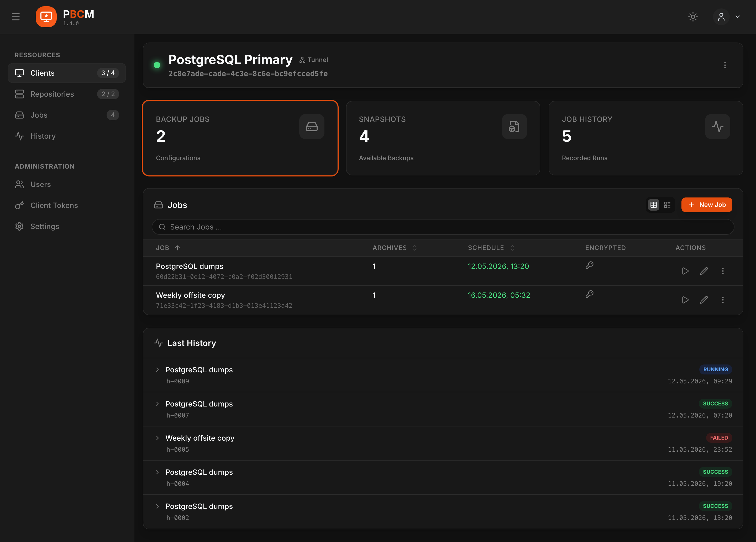Click the Jobs panel drive icon
The height and width of the screenshot is (542, 756).
coord(158,205)
